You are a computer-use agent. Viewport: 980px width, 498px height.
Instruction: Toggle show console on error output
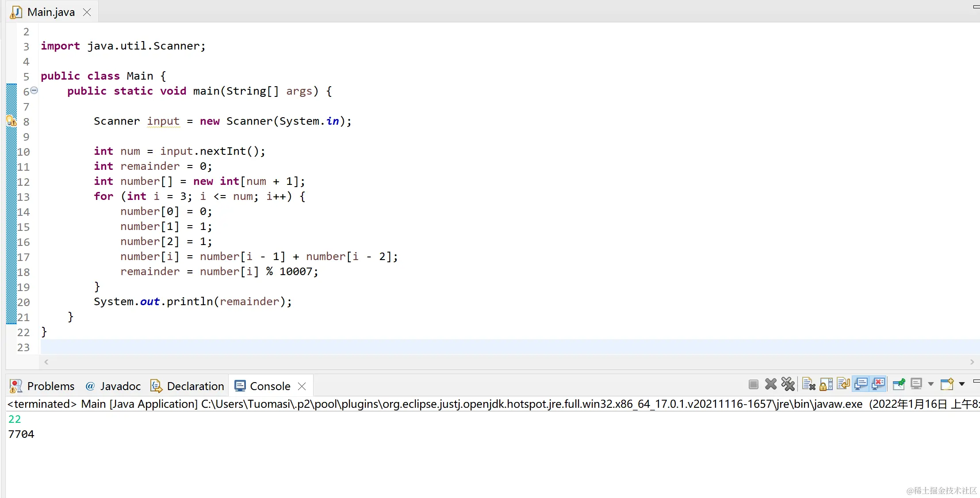pos(878,384)
